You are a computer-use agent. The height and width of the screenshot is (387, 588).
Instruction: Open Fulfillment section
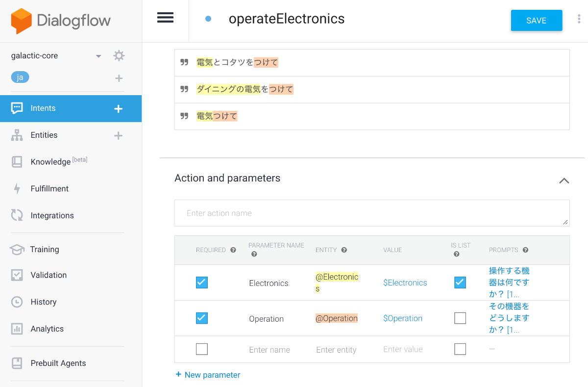(49, 188)
